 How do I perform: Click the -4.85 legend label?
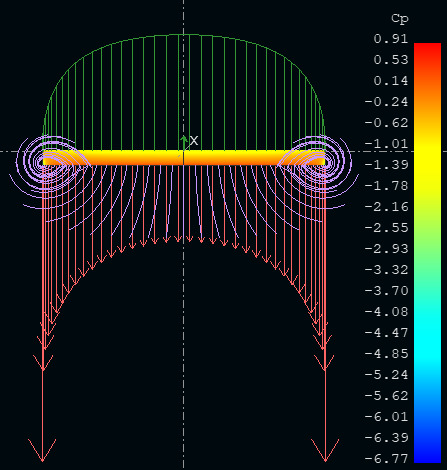[386, 353]
